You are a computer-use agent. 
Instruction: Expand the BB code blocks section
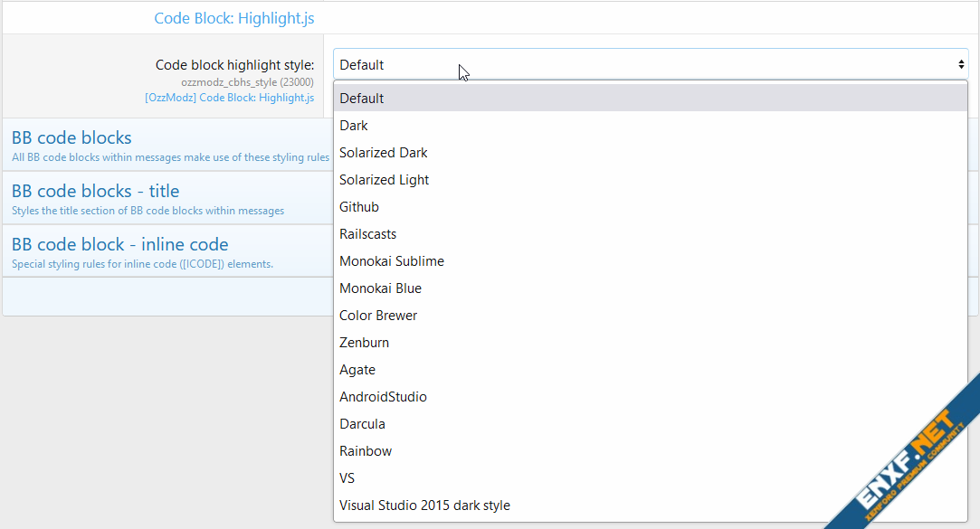tap(71, 138)
